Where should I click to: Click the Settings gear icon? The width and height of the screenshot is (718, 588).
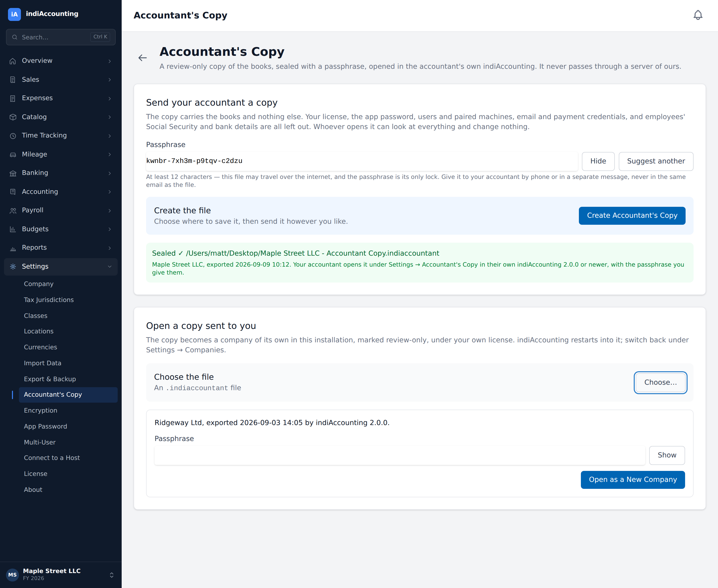[13, 267]
